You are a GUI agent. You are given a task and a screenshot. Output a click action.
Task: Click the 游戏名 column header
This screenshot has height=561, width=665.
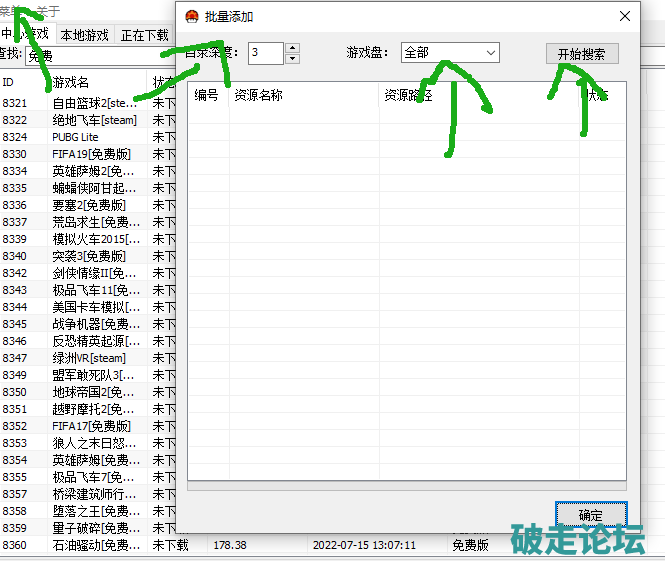[71, 82]
